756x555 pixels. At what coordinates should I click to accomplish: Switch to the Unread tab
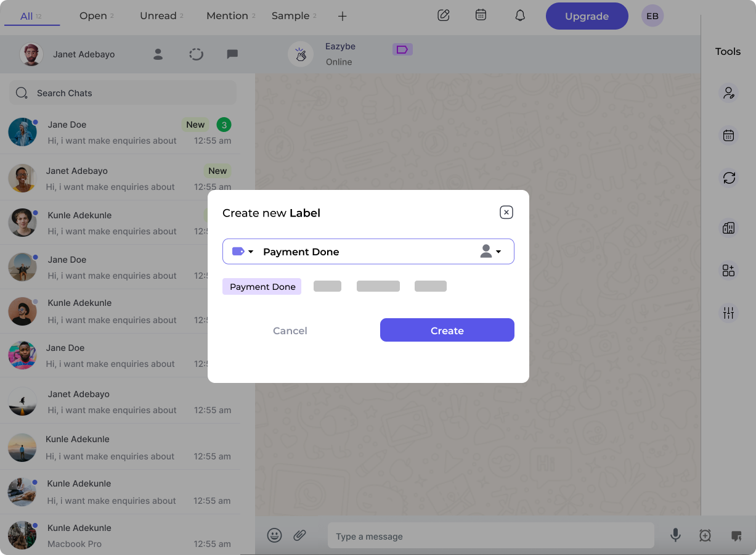(161, 16)
